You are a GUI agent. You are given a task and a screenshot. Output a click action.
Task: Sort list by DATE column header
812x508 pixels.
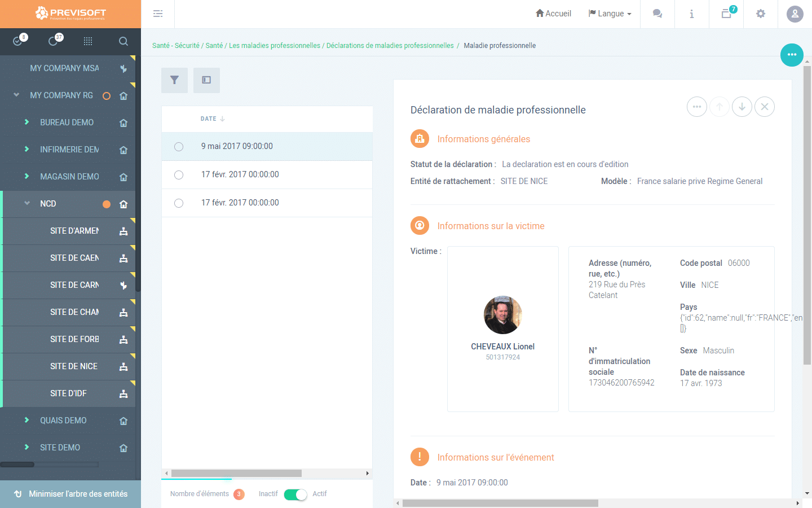point(213,119)
